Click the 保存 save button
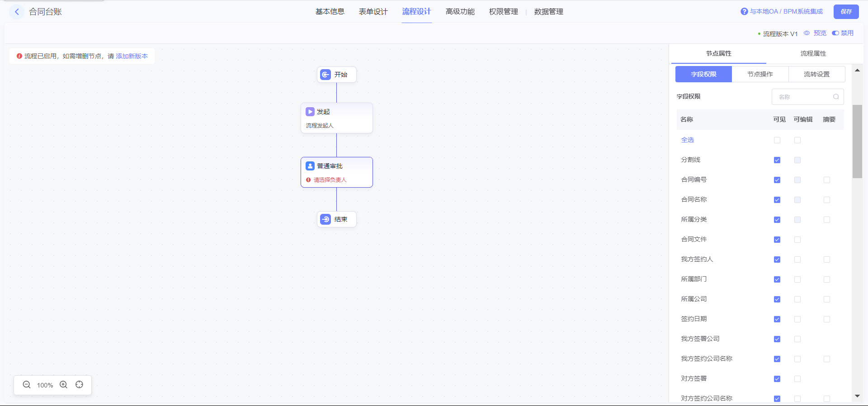868x406 pixels. (846, 12)
